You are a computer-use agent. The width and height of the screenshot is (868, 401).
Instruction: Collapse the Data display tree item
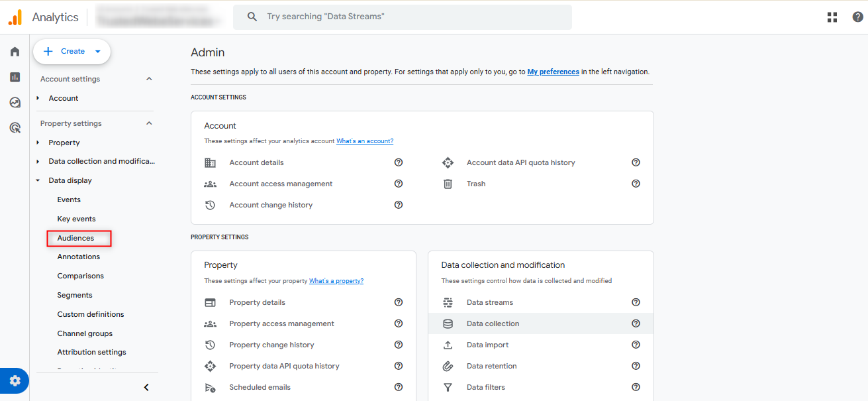click(x=38, y=180)
